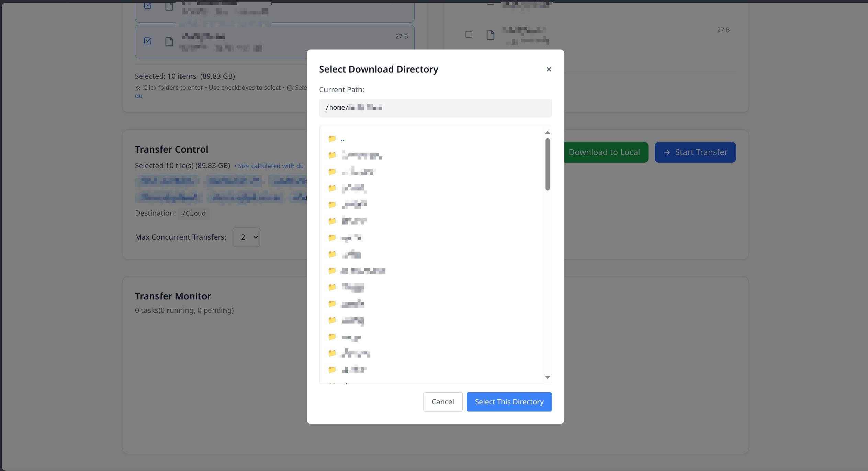
Task: Click file icon in the checked 27 B row
Action: click(x=169, y=42)
